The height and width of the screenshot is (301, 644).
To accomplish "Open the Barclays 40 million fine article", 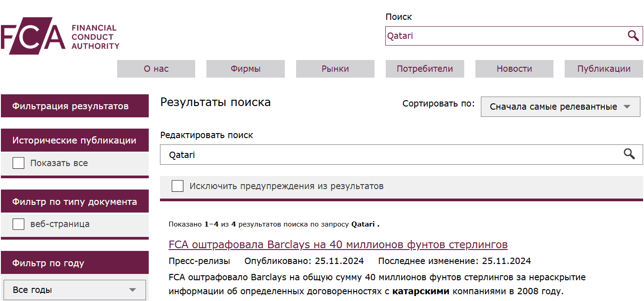I will [338, 245].
